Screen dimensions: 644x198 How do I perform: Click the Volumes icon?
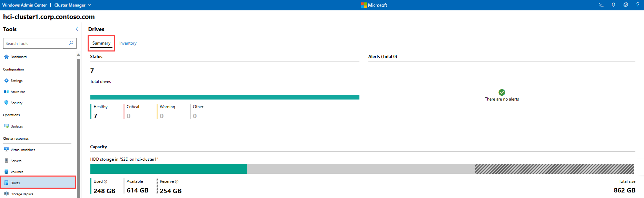coord(6,172)
